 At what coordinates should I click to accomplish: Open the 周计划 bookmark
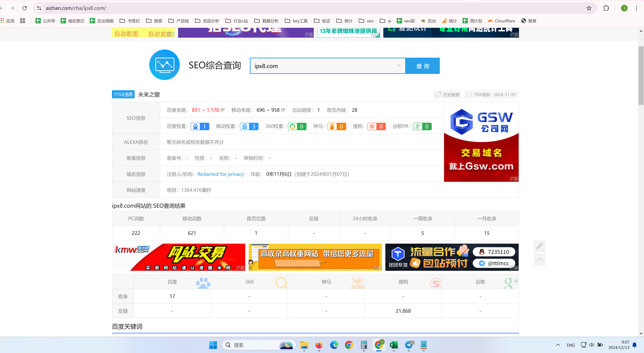coord(472,21)
